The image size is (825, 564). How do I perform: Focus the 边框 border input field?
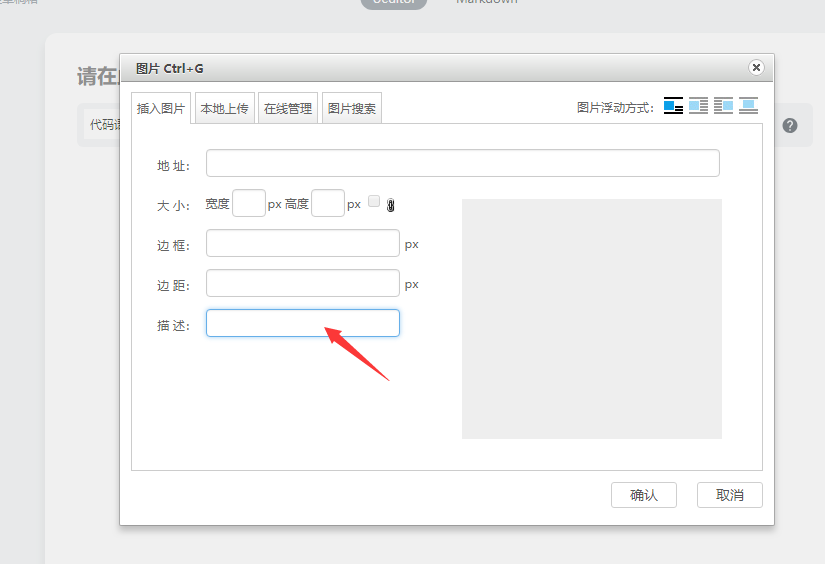[302, 243]
